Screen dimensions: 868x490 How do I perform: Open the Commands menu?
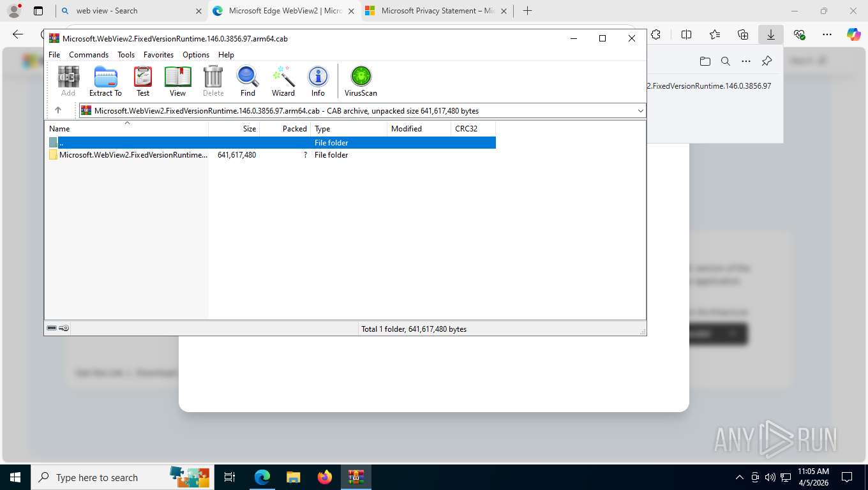pyautogui.click(x=89, y=55)
